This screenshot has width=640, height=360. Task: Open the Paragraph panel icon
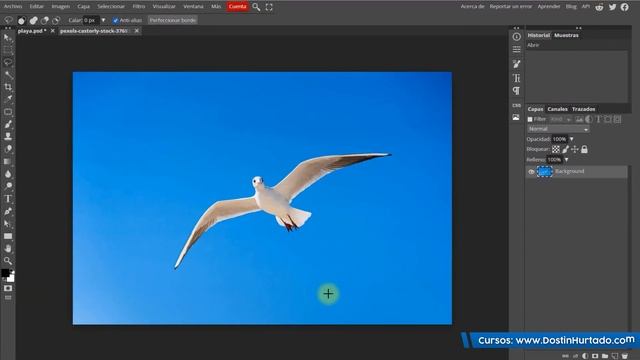tap(516, 91)
